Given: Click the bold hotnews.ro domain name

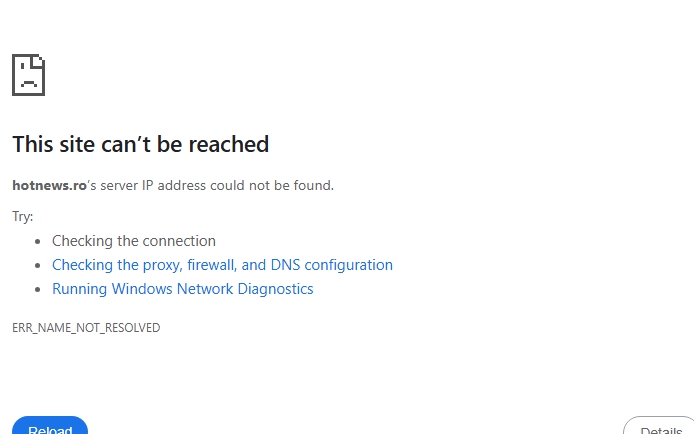Looking at the screenshot, I should pyautogui.click(x=49, y=185).
